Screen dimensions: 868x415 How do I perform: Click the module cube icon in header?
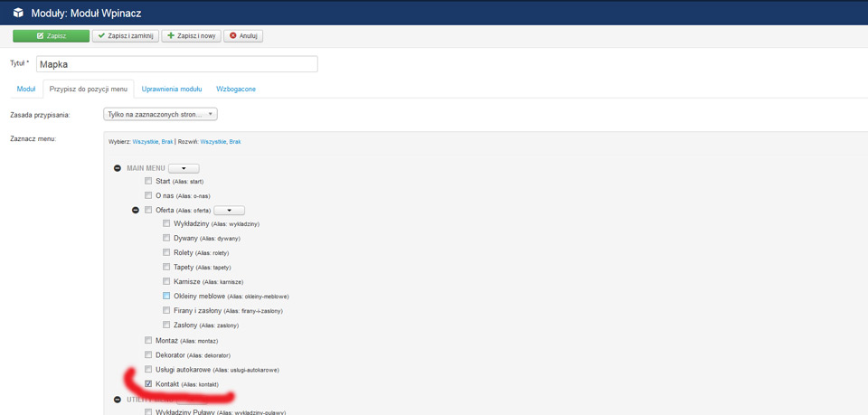pyautogui.click(x=18, y=12)
